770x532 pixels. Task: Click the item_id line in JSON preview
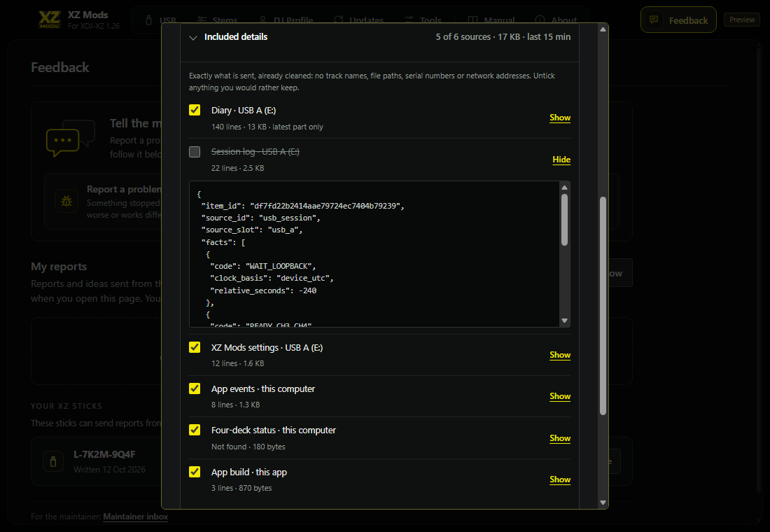(x=302, y=206)
